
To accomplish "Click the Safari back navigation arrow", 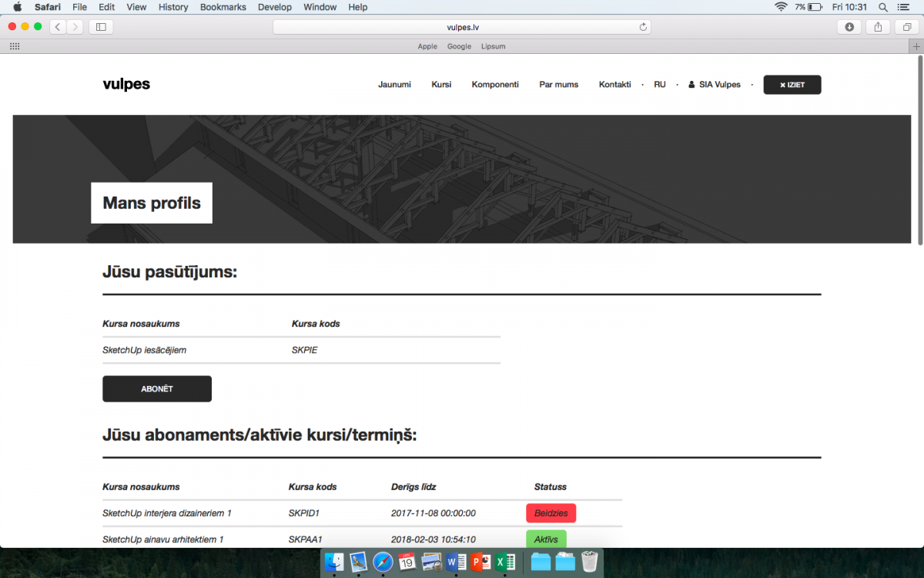I will point(58,27).
